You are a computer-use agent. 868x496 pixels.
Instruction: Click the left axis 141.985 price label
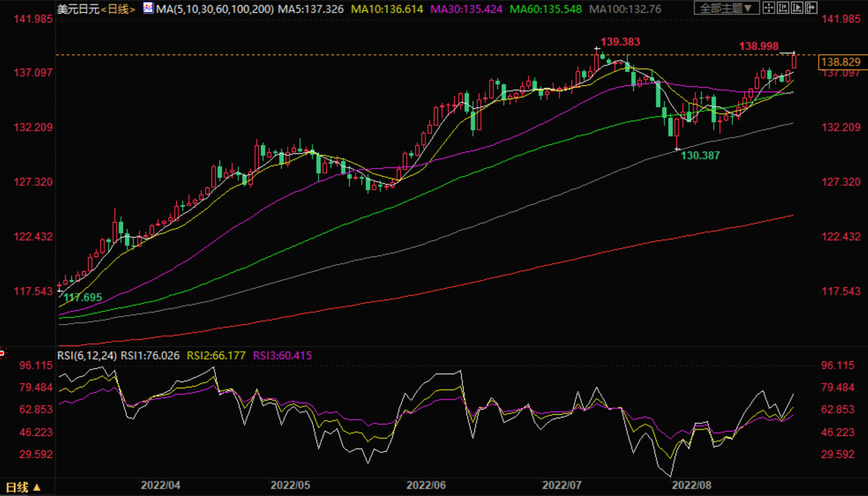point(34,19)
